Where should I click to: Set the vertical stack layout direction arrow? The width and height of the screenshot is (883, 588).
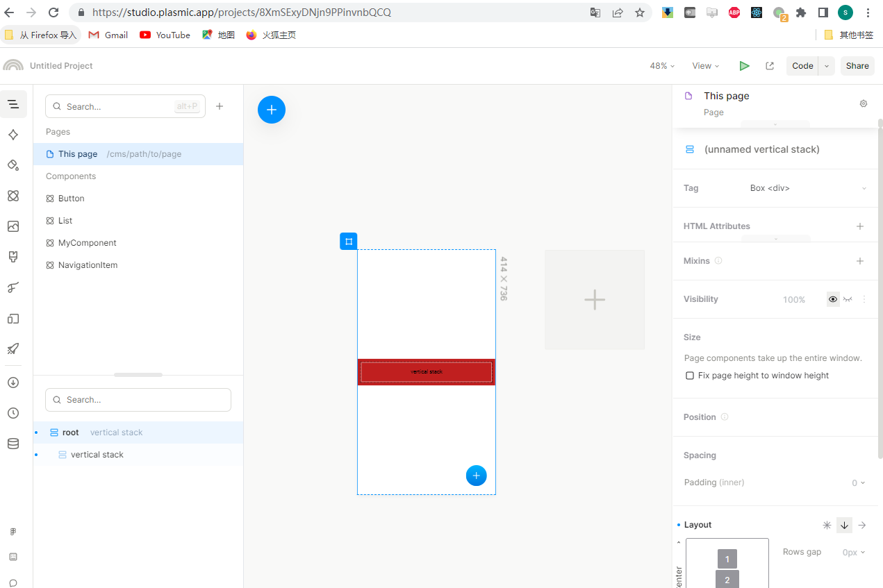(x=844, y=526)
